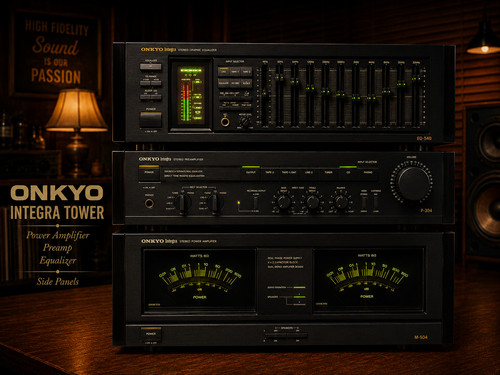
Task: Select the Line input on the equalizer input selector
Action: [223, 71]
